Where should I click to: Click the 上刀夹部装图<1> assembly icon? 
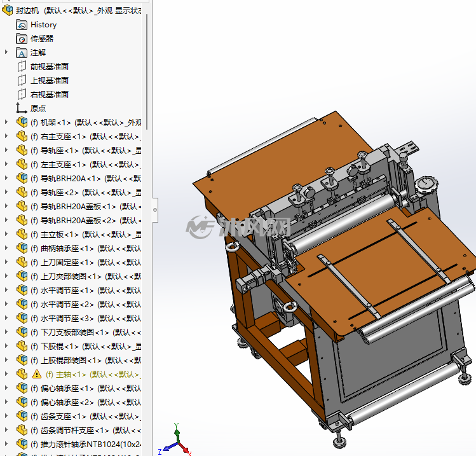[22, 276]
